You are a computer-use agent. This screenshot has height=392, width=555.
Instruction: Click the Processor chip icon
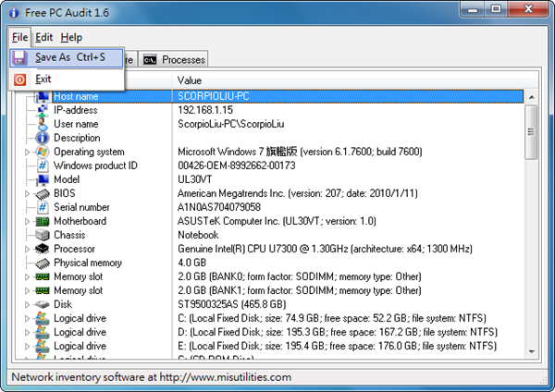click(43, 249)
